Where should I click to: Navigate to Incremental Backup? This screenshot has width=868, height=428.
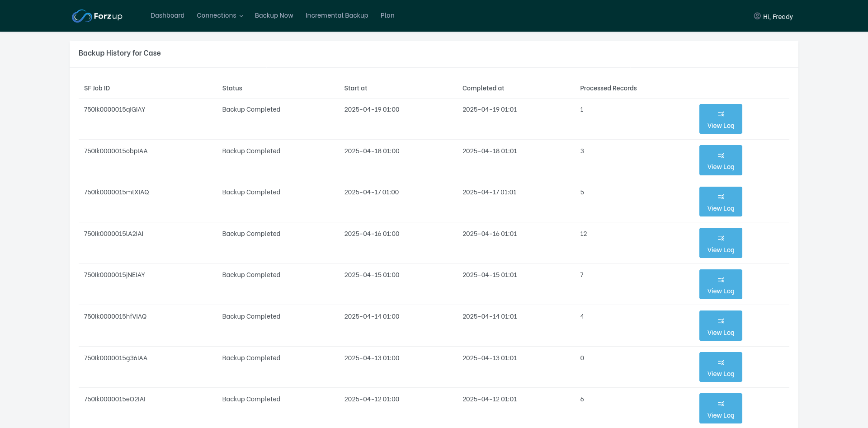pos(336,15)
